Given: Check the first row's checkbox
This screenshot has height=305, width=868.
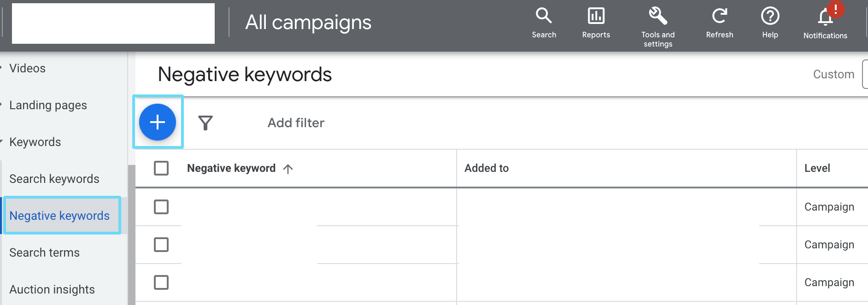Looking at the screenshot, I should point(161,207).
